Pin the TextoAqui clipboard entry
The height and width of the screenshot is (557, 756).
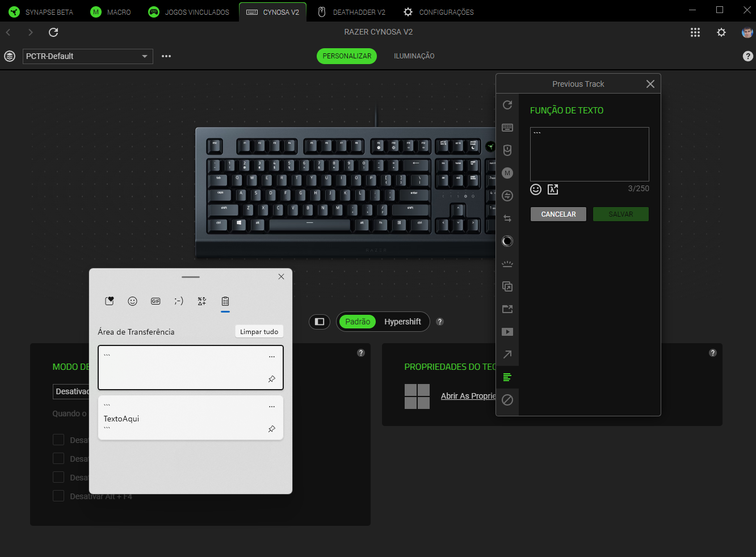(x=272, y=429)
